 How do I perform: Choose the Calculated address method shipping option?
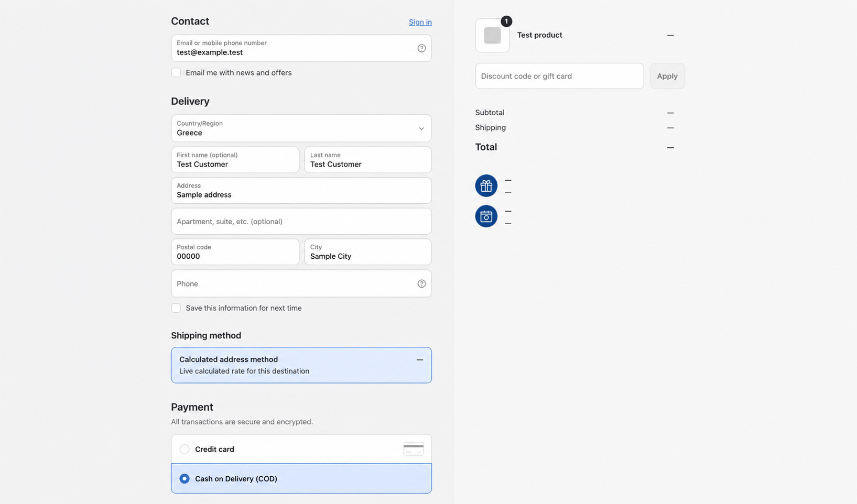[x=301, y=365]
